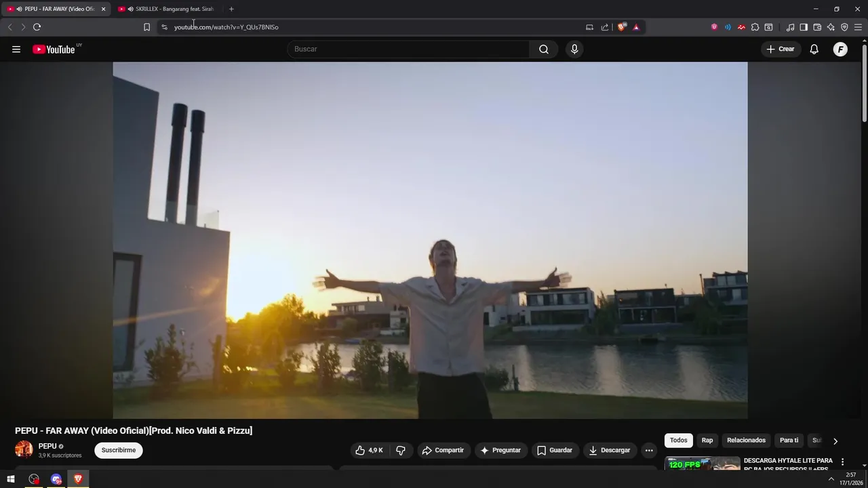Screen dimensions: 868x488
Task: Open the first pinned taskbar app icon
Action: 34,479
